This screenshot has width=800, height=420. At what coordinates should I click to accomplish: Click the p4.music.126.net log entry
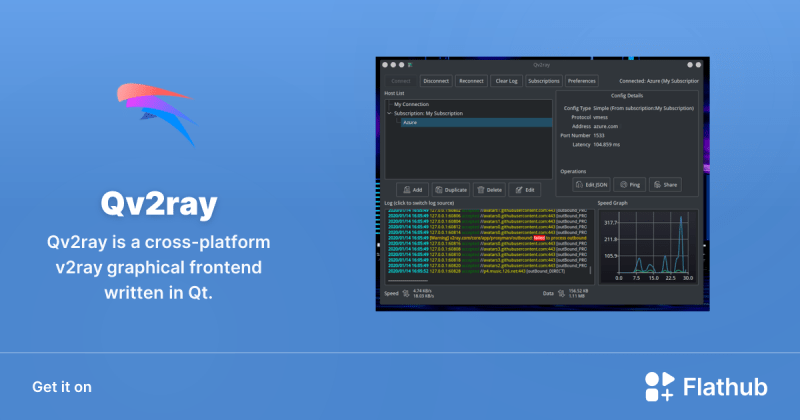tap(476, 271)
